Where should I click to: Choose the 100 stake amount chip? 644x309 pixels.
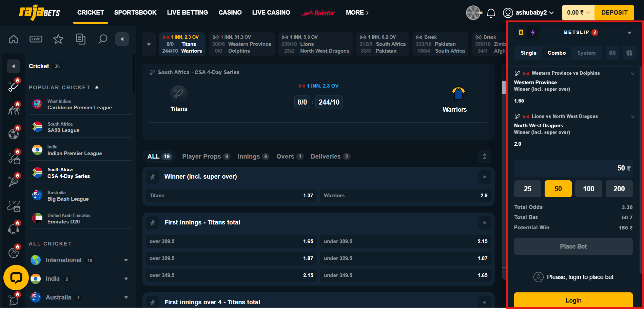tap(588, 189)
